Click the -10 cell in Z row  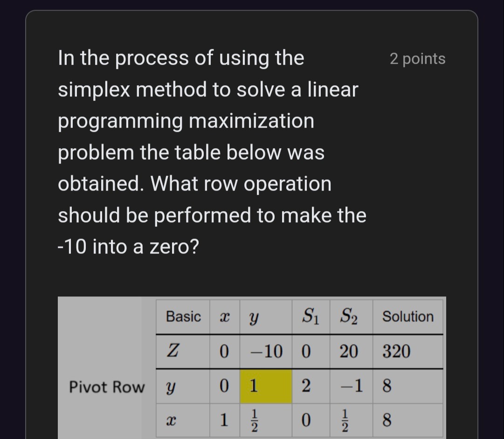point(266,351)
